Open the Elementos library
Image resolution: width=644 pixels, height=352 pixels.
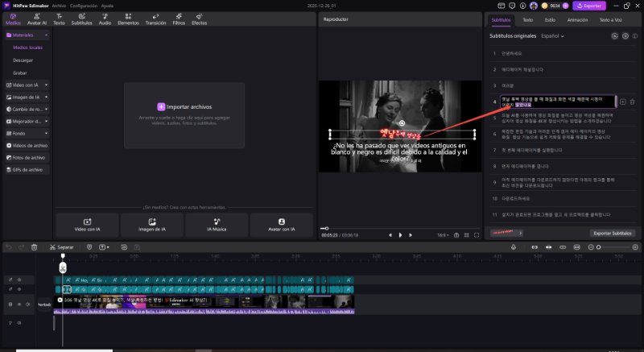pyautogui.click(x=128, y=19)
